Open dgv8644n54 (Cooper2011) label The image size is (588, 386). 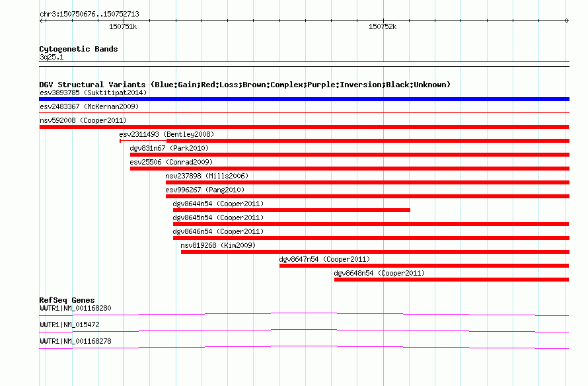point(218,204)
